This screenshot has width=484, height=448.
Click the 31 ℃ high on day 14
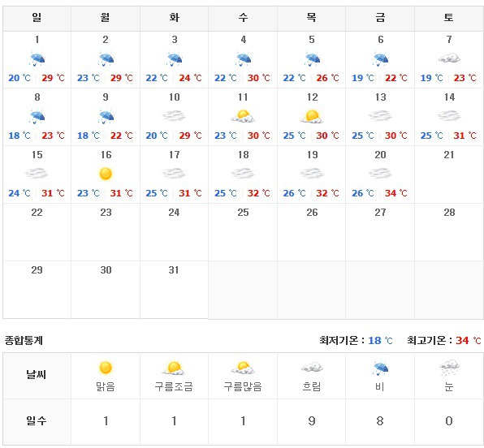465,136
